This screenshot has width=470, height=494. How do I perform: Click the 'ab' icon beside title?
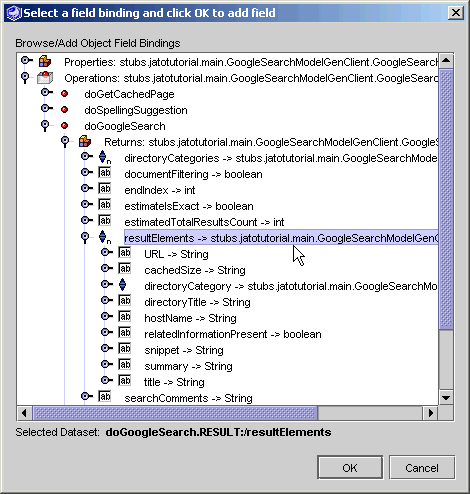(125, 381)
